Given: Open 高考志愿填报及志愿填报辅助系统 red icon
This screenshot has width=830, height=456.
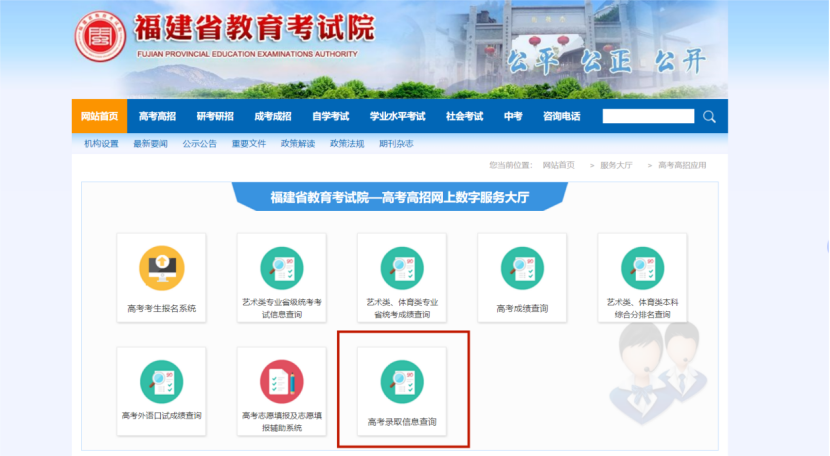Looking at the screenshot, I should (x=282, y=382).
